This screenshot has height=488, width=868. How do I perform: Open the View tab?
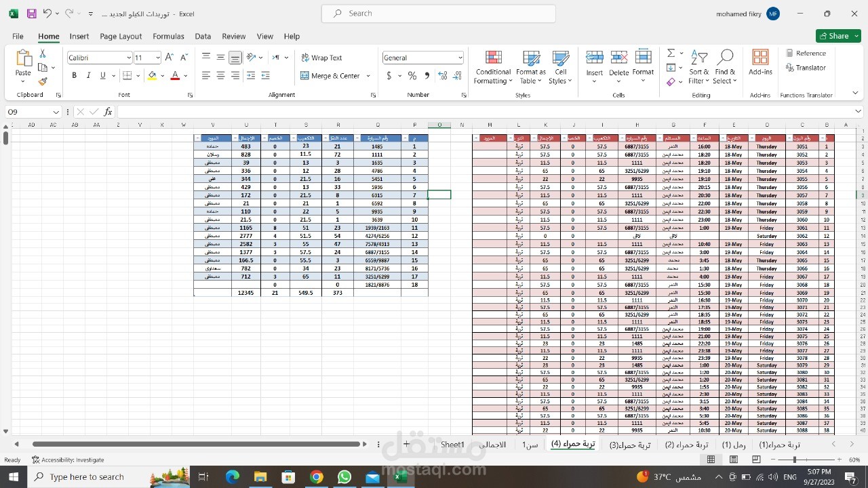pos(265,36)
